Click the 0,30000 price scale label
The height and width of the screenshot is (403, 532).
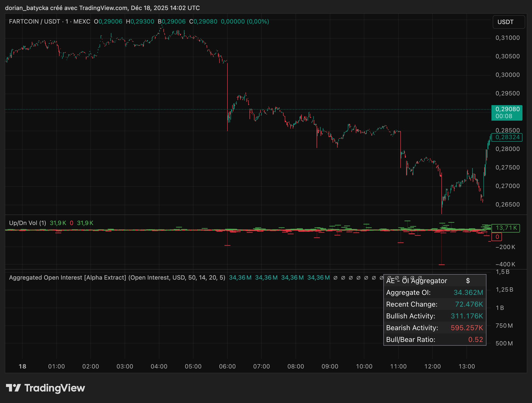coord(507,75)
